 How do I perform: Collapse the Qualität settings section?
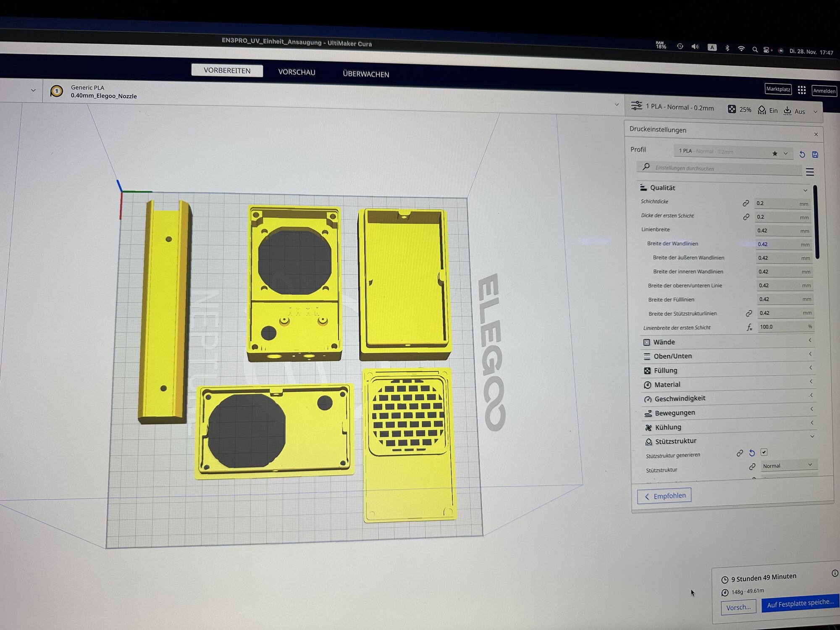click(x=724, y=188)
